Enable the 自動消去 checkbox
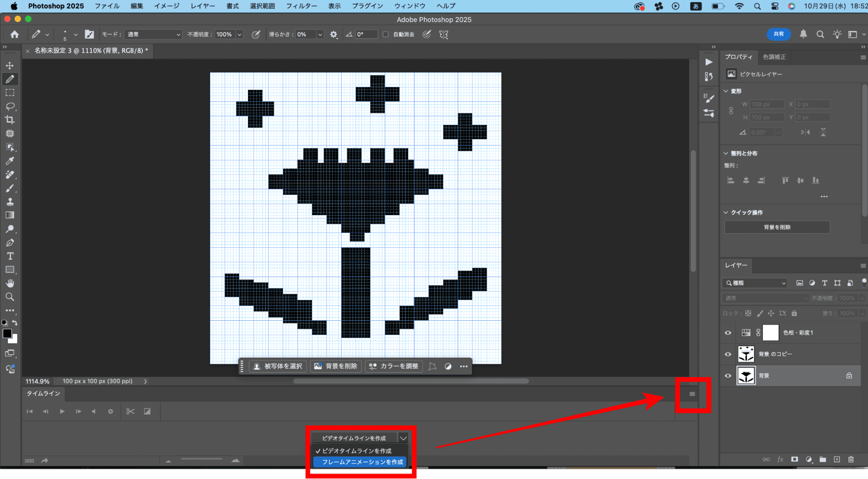 (386, 34)
